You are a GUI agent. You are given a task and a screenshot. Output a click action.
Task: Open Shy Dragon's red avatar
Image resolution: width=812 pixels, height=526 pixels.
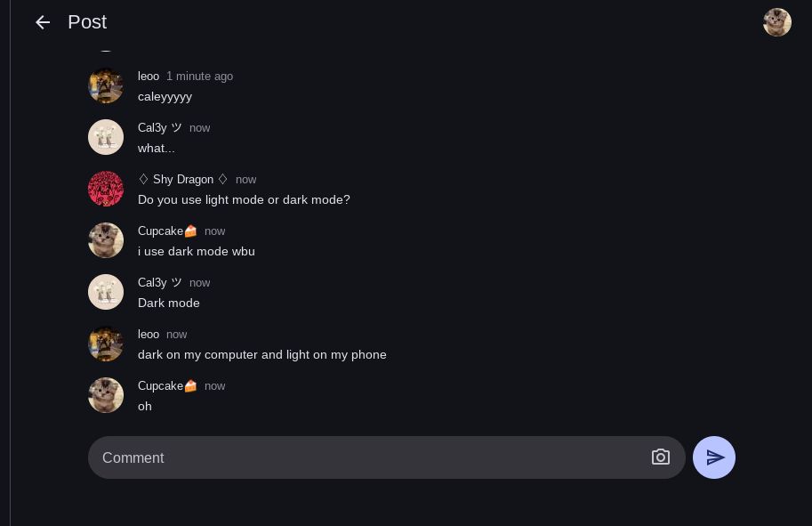point(106,189)
